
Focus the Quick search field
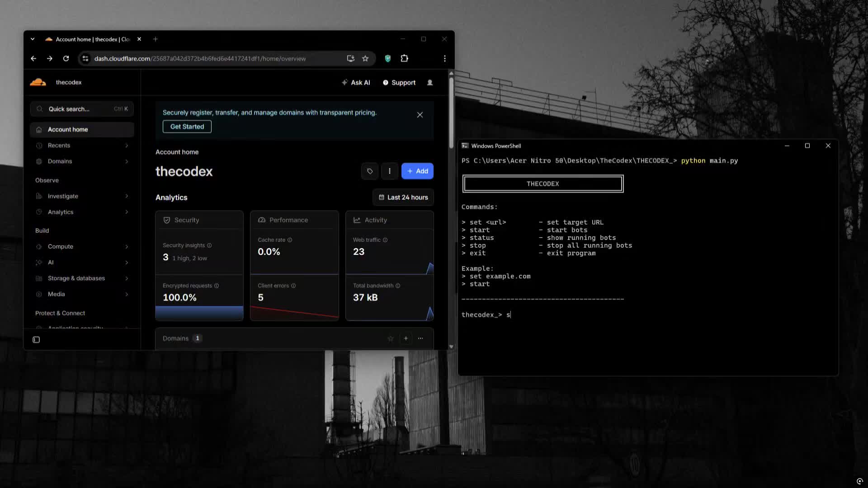[x=82, y=109]
